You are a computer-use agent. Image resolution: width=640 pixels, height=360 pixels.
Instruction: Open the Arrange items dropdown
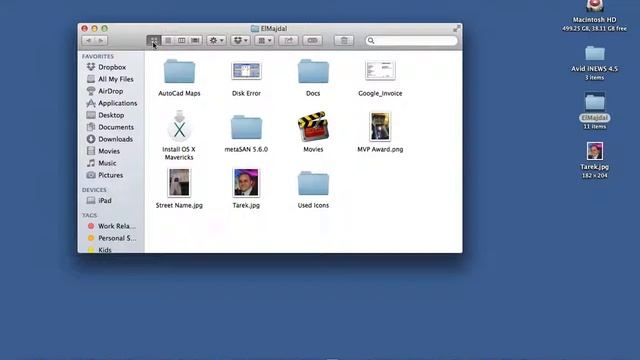click(264, 40)
